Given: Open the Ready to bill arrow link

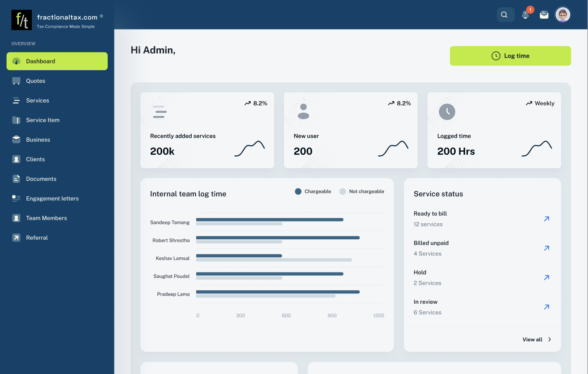Looking at the screenshot, I should coord(546,219).
